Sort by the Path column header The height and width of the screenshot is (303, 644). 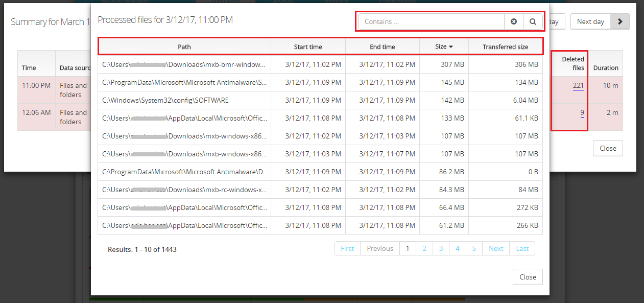(x=184, y=46)
